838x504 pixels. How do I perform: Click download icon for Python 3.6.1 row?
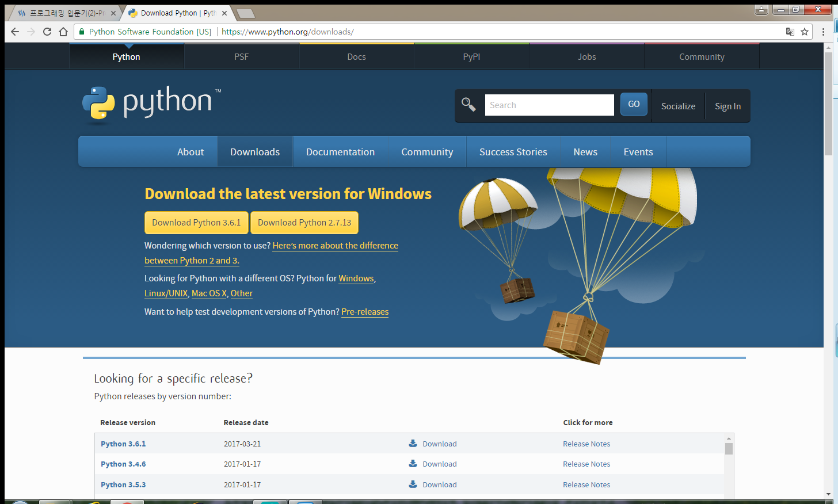pos(413,444)
